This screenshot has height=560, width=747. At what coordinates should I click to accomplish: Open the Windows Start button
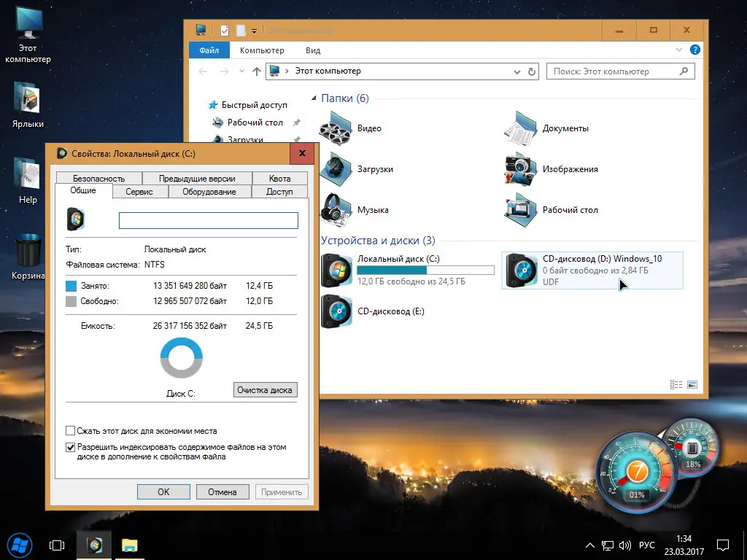click(x=20, y=545)
